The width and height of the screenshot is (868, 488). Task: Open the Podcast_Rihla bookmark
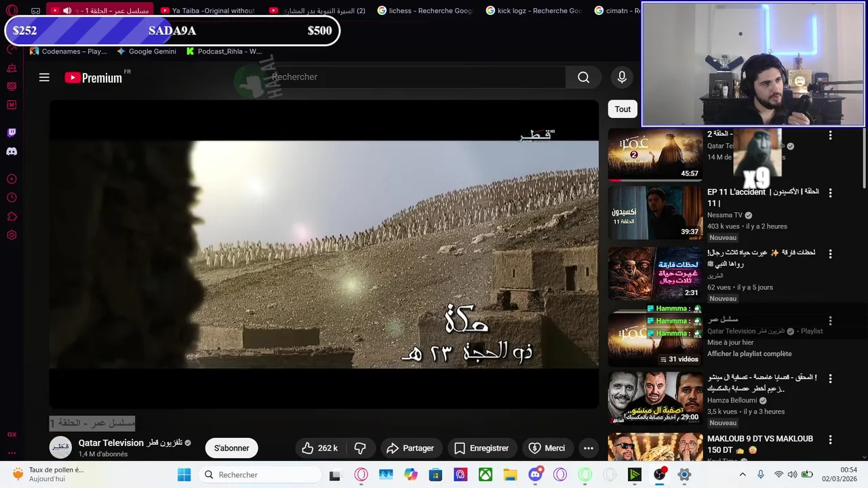224,52
